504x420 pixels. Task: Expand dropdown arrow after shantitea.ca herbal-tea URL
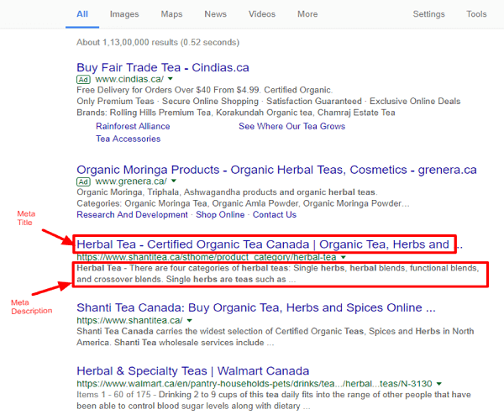click(x=344, y=257)
